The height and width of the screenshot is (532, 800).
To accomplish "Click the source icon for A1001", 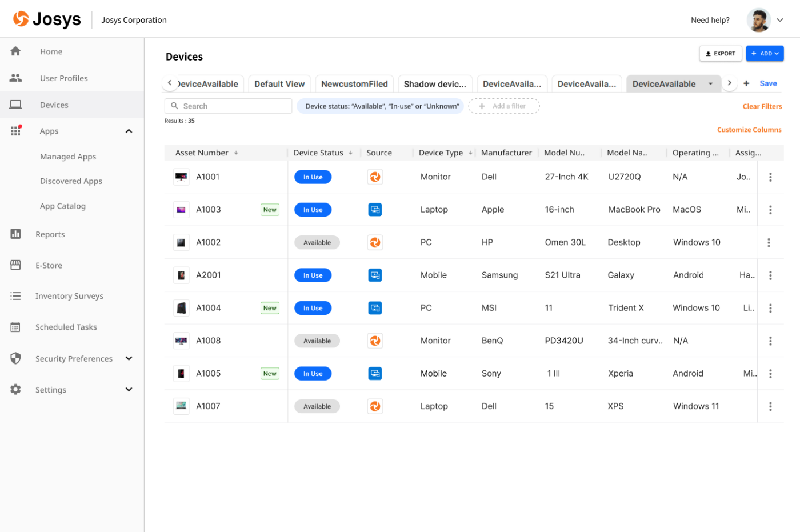I will point(375,177).
